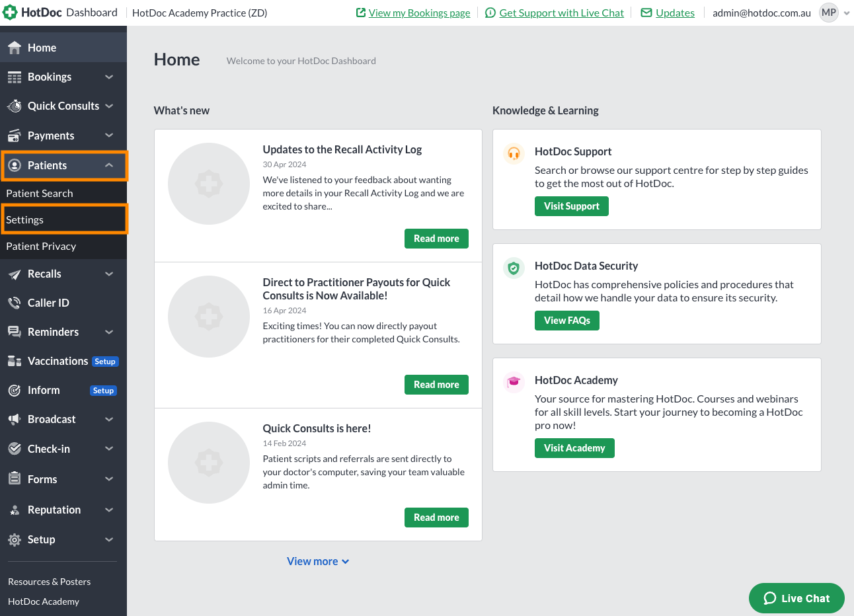Click the Setup gear icon

tap(15, 540)
